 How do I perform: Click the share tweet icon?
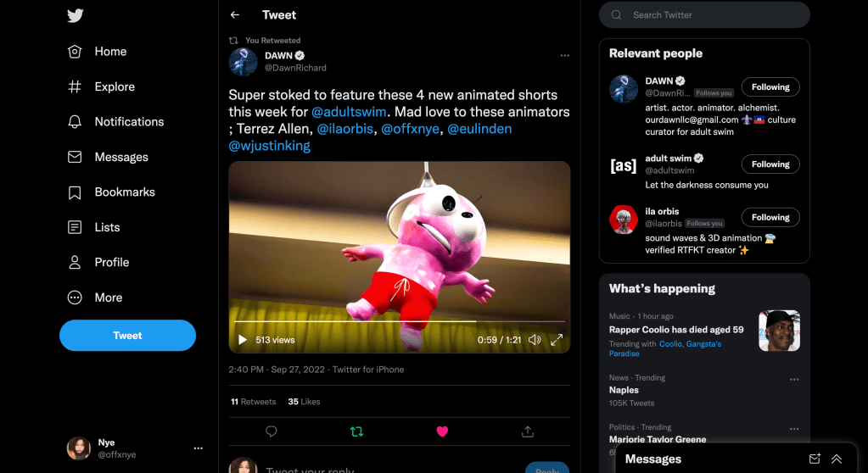pyautogui.click(x=528, y=431)
